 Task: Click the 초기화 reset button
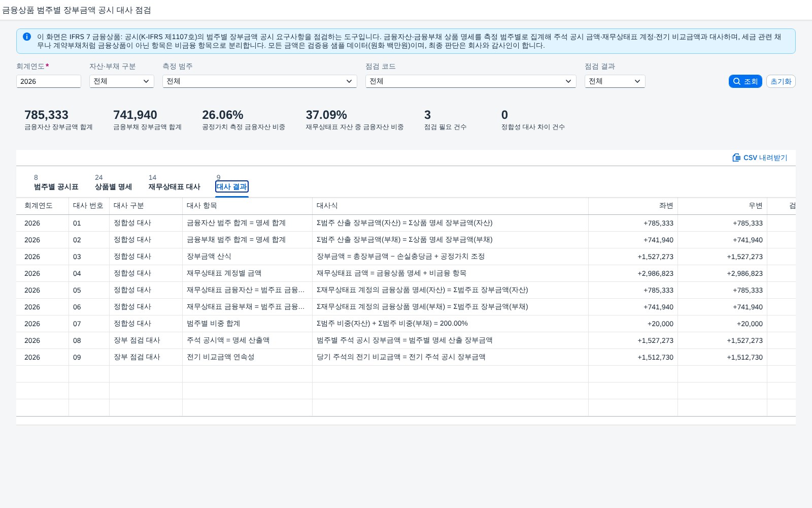point(781,81)
